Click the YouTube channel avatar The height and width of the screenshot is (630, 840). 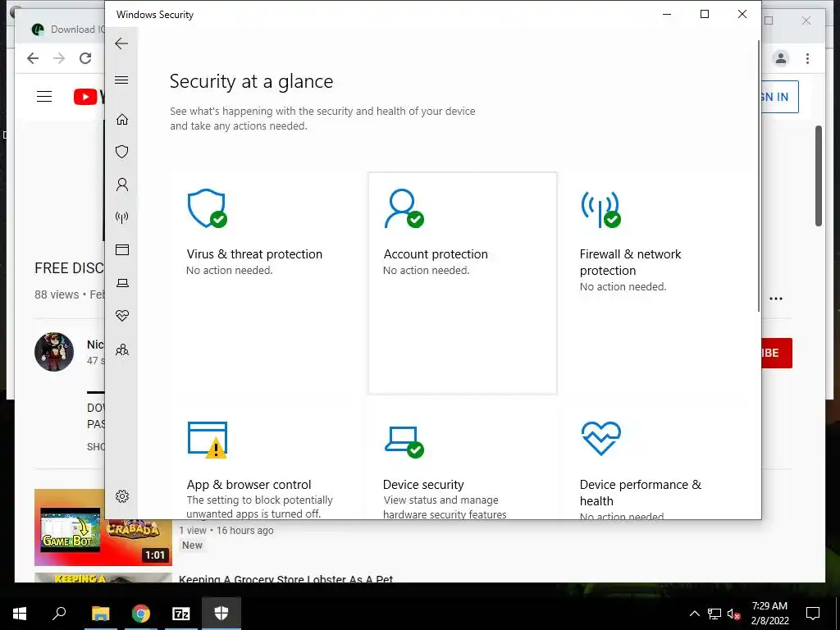[x=54, y=352]
